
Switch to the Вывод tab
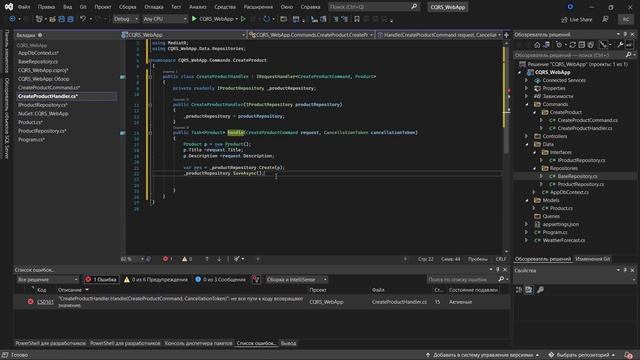(288, 343)
